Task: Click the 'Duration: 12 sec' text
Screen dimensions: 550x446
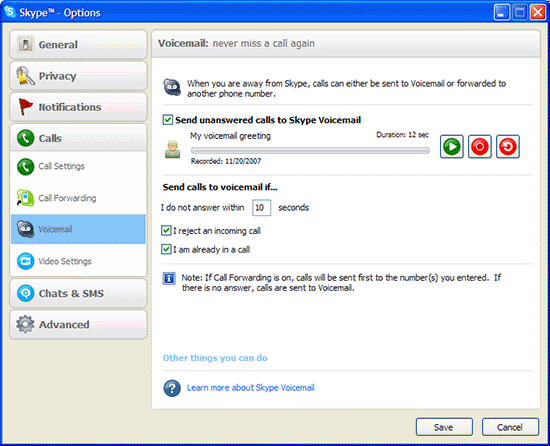Action: 402,135
